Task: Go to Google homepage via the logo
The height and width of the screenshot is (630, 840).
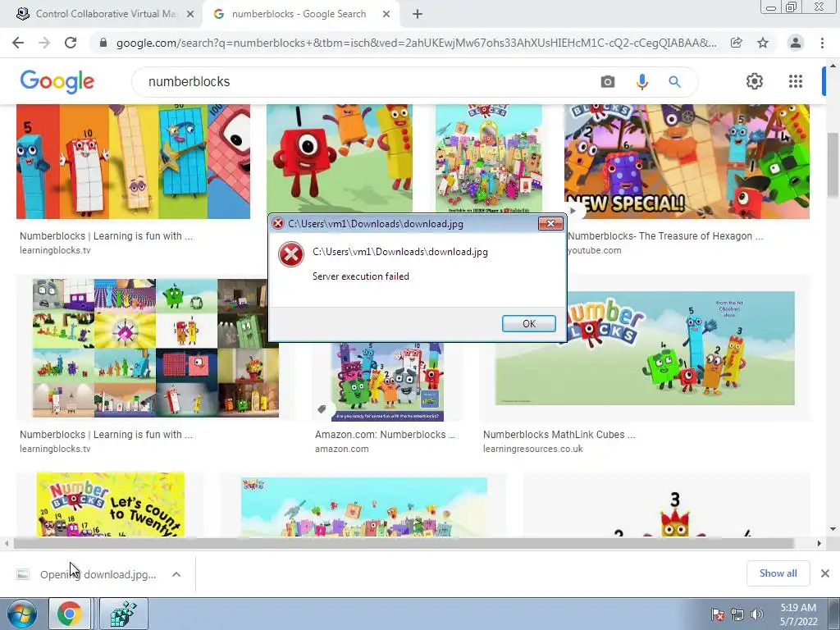Action: tap(57, 81)
